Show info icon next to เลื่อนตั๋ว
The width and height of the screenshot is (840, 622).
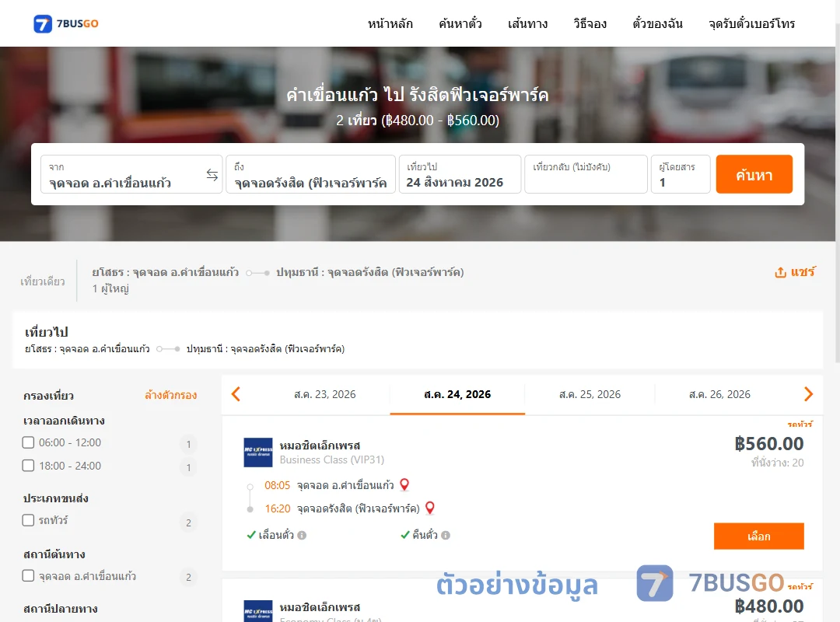pyautogui.click(x=302, y=535)
